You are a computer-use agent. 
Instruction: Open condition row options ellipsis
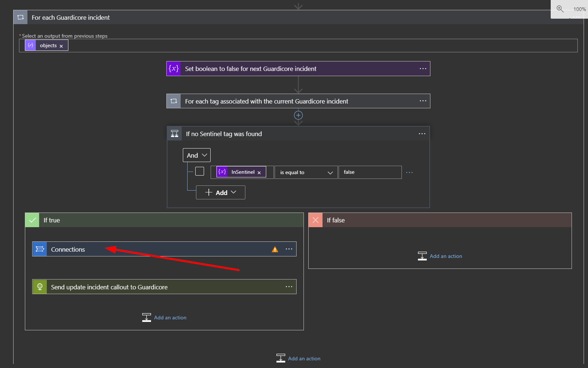pyautogui.click(x=409, y=172)
